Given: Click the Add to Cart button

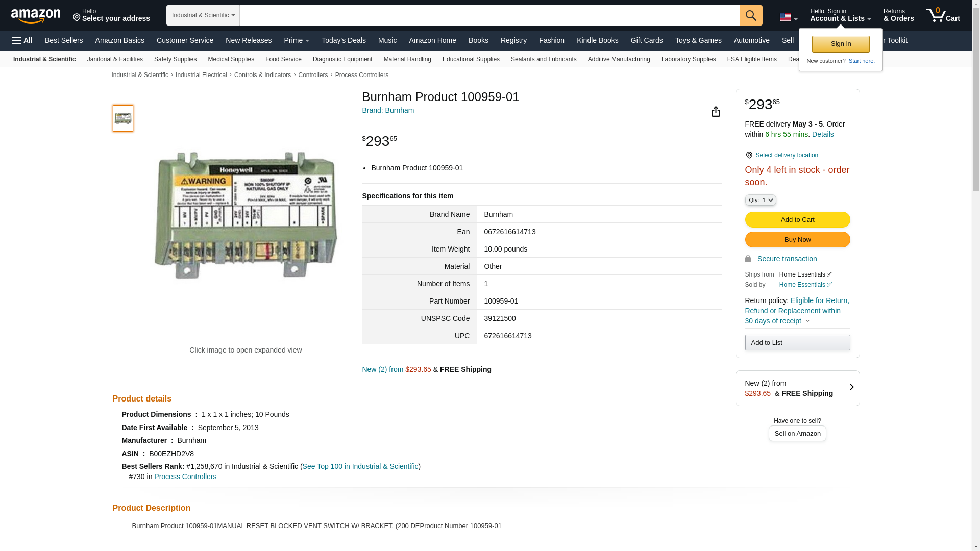Looking at the screenshot, I should pyautogui.click(x=797, y=219).
